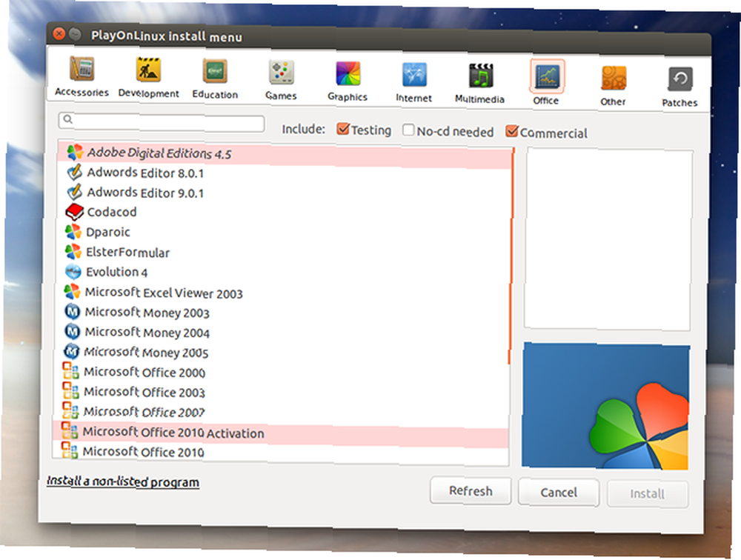Select Microsoft Office 2007 entry
The height and width of the screenshot is (560, 741).
(281, 413)
